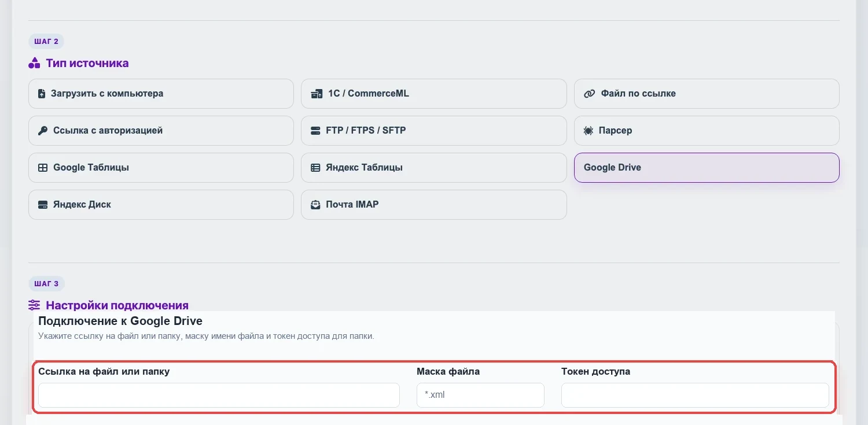This screenshot has width=868, height=425.
Task: Click drive icon in Яндекс Диск
Action: (43, 205)
